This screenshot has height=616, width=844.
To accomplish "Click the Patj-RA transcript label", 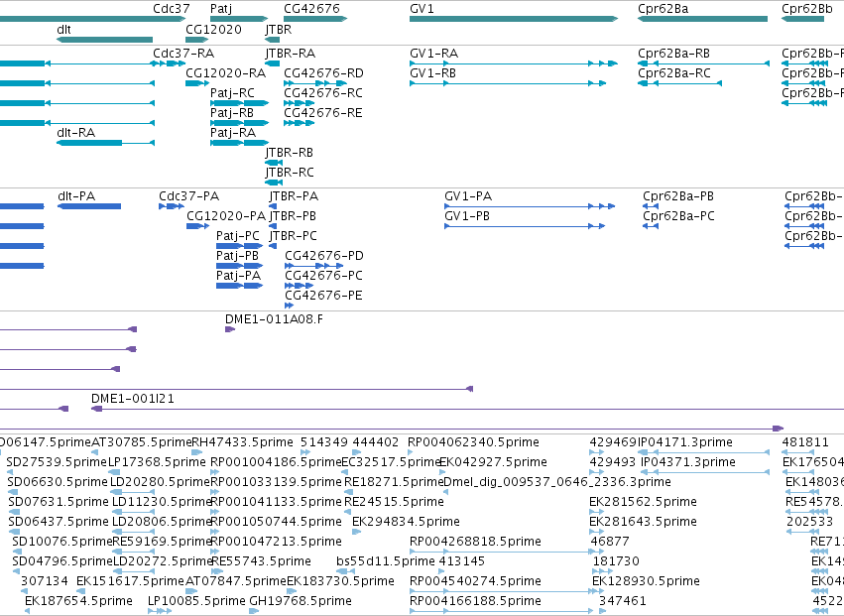I will (x=233, y=133).
